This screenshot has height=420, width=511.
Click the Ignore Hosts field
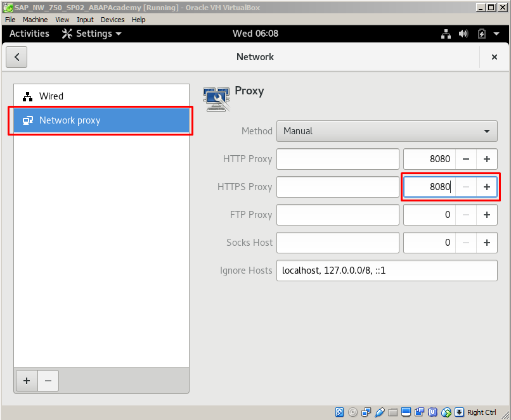pos(387,270)
